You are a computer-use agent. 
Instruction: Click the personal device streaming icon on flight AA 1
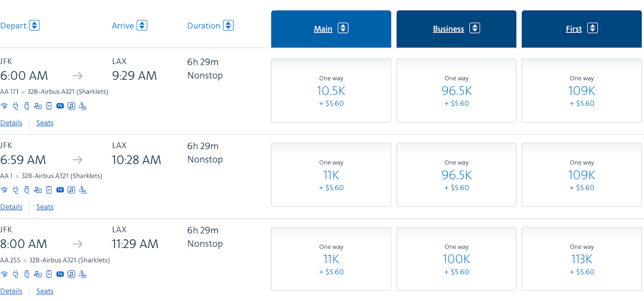tap(49, 190)
